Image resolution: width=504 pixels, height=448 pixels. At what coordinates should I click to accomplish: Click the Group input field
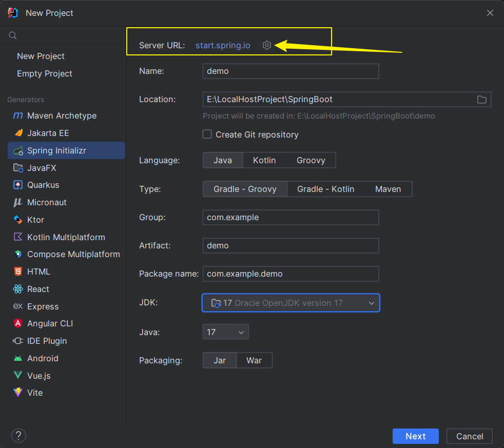pyautogui.click(x=291, y=218)
